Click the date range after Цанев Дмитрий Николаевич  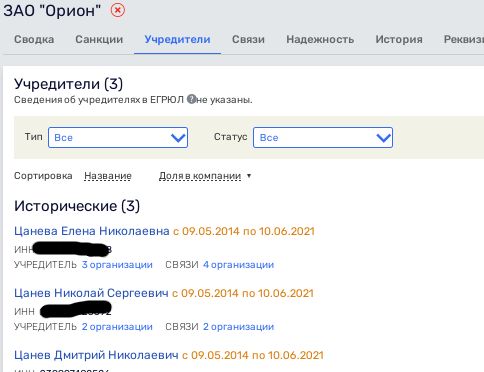[253, 355]
